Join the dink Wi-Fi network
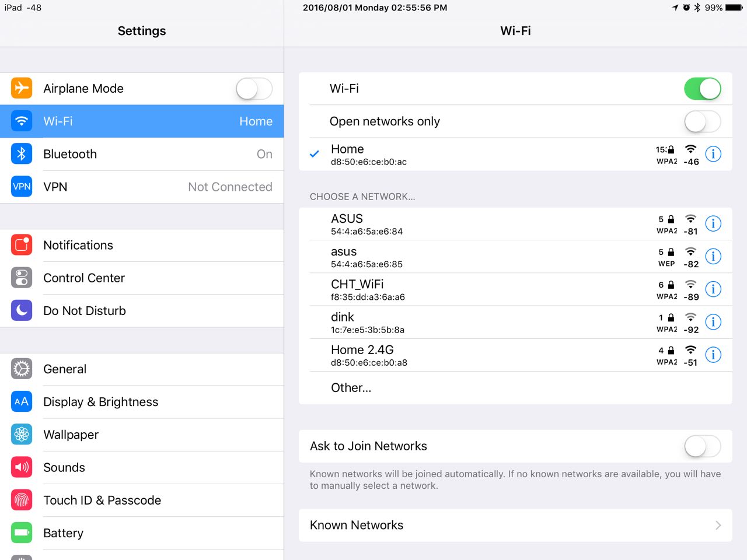Viewport: 747px width, 560px height. click(x=343, y=322)
